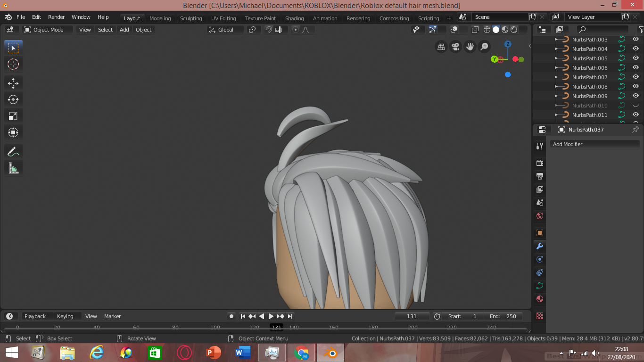Expand the NurbsPath.003 tree item
Viewport: 644px width, 362px height.
557,40
